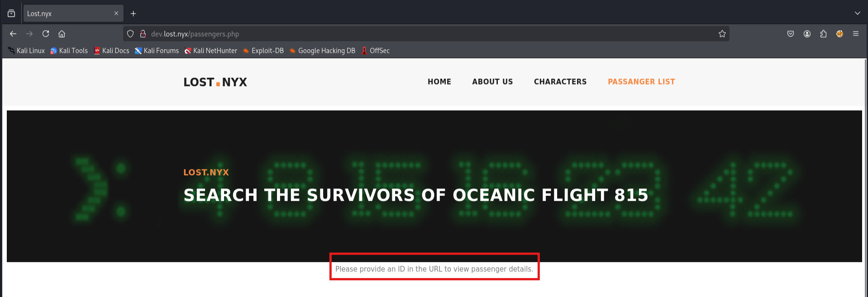Reload the current page
868x297 pixels.
(46, 34)
